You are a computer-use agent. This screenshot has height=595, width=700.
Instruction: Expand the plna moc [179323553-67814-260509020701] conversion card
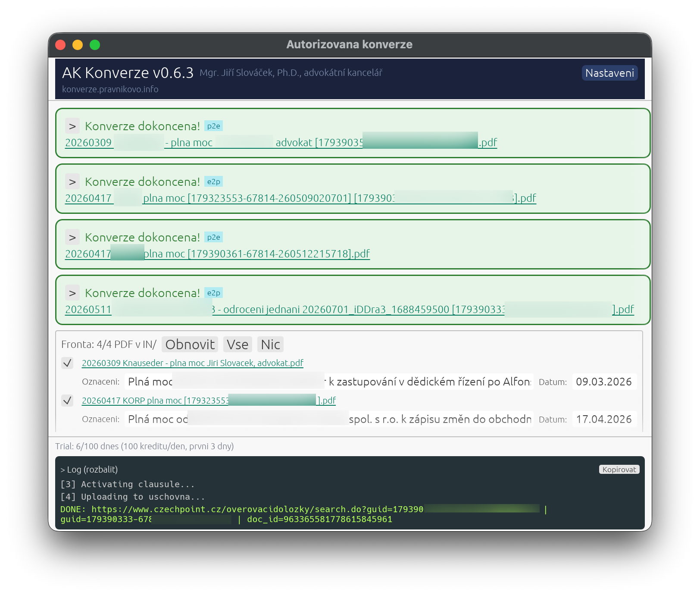coord(72,182)
